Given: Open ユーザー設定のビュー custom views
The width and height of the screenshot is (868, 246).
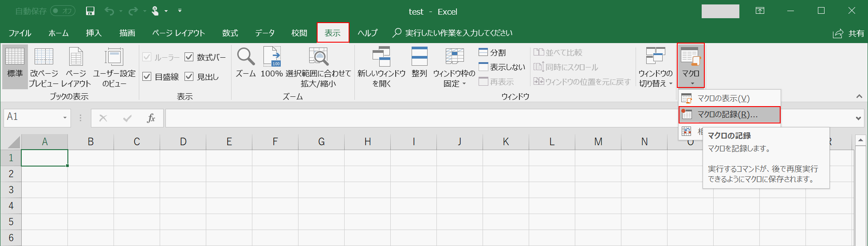Looking at the screenshot, I should coord(114,67).
